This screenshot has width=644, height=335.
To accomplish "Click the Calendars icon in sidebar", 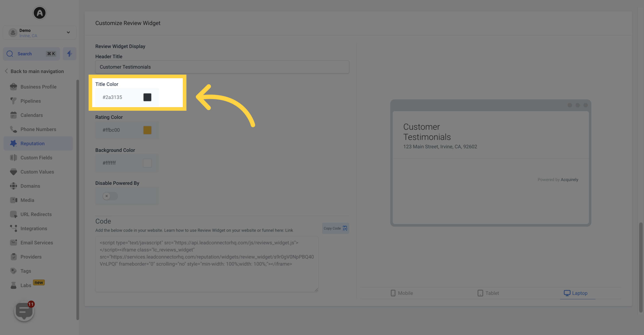I will point(14,115).
